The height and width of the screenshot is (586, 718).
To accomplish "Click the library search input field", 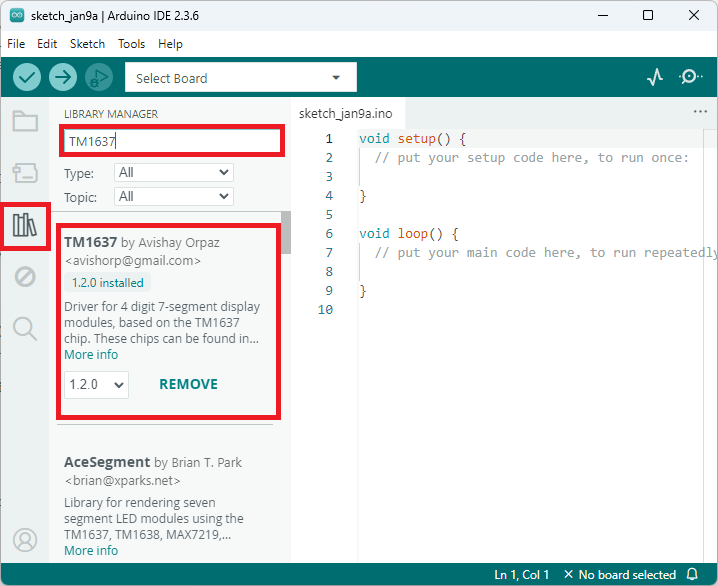I will pos(172,142).
